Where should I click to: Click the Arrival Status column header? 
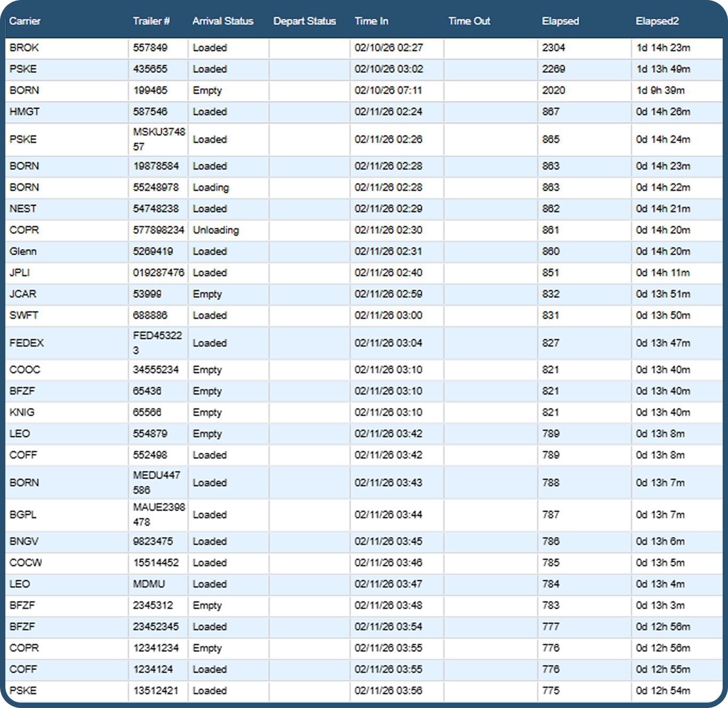[223, 21]
